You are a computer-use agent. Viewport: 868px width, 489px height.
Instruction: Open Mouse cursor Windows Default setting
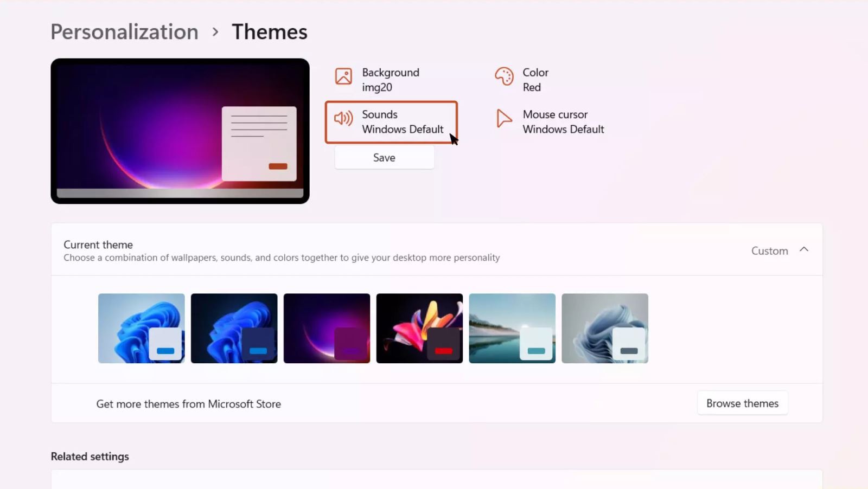(551, 122)
